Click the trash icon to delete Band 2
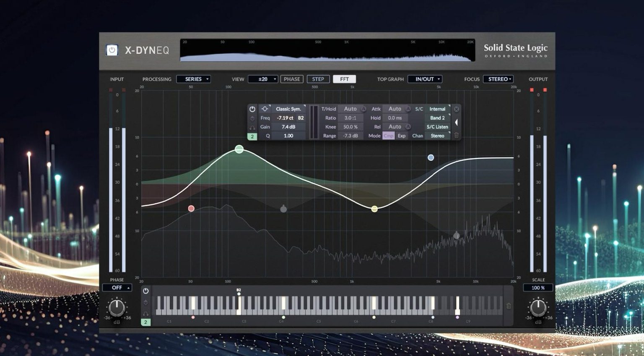This screenshot has width=644, height=356. 457,135
